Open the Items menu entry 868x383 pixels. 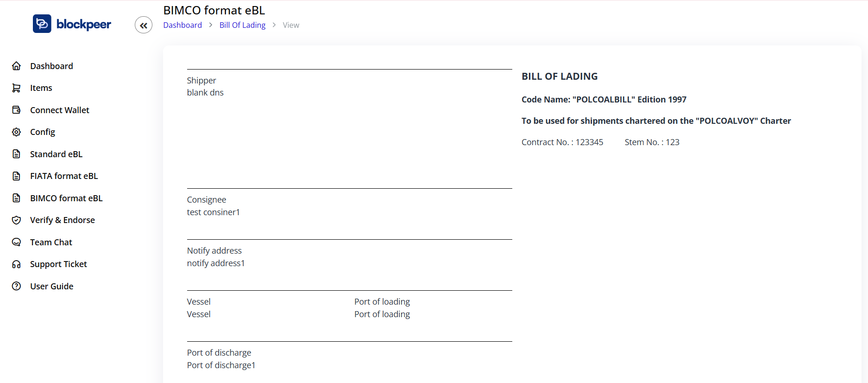(x=41, y=88)
